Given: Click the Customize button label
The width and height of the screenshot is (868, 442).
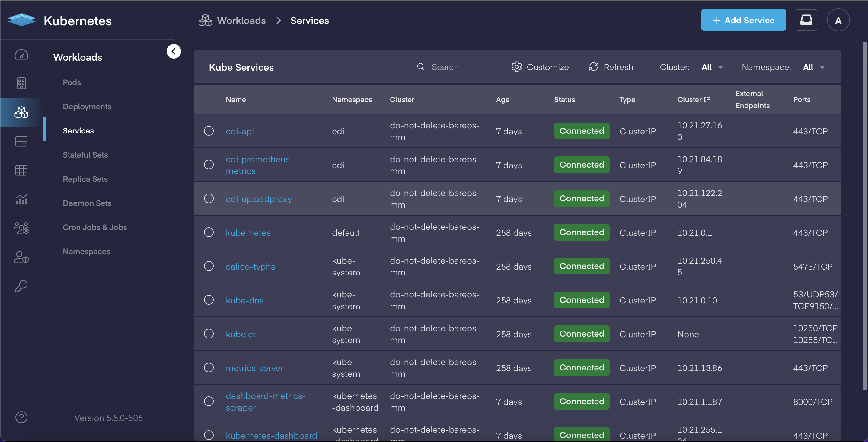Looking at the screenshot, I should 547,67.
